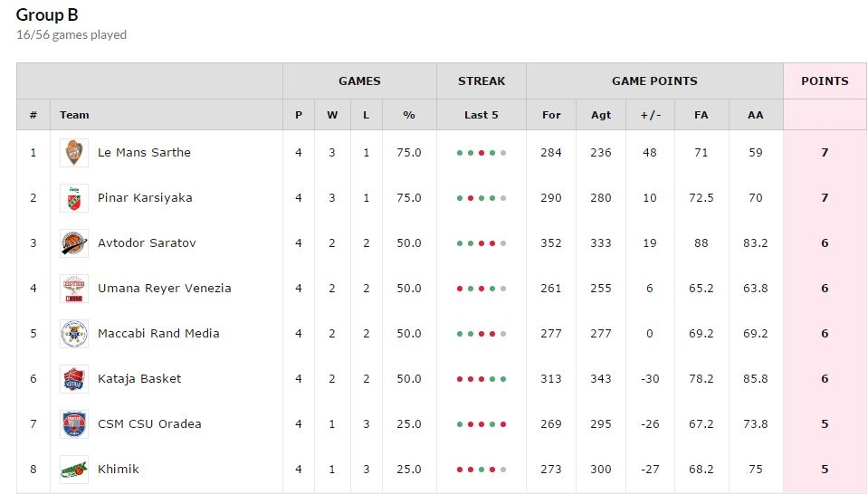The image size is (868, 494).
Task: Open the Avtodor Saratov logo icon
Action: (x=74, y=243)
